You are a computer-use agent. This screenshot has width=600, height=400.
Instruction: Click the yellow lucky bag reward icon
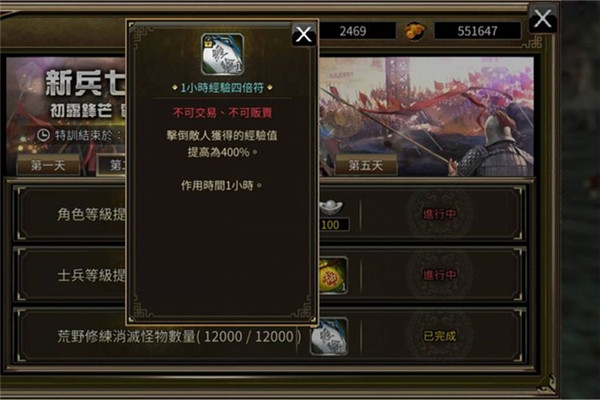[333, 276]
